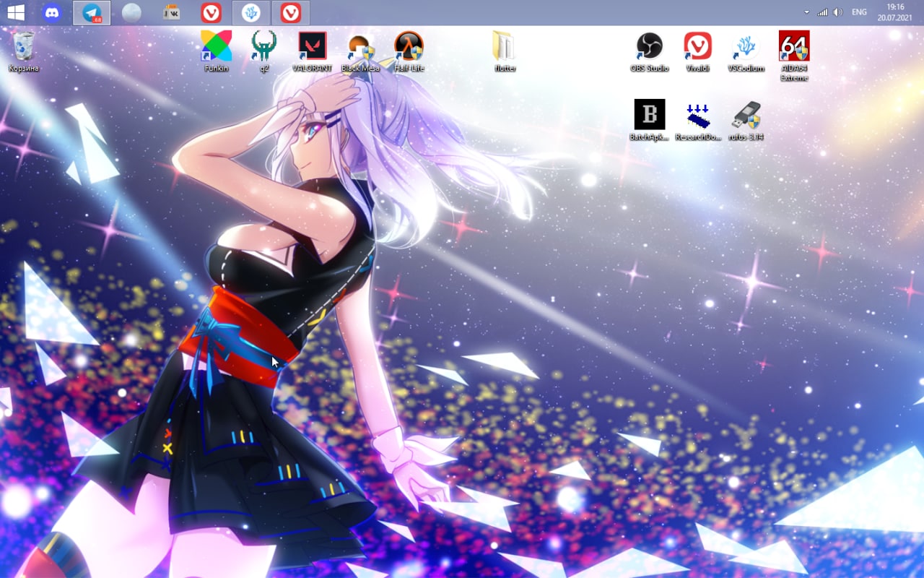The height and width of the screenshot is (578, 924).
Task: Show hidden tray icons arrow
Action: click(807, 12)
